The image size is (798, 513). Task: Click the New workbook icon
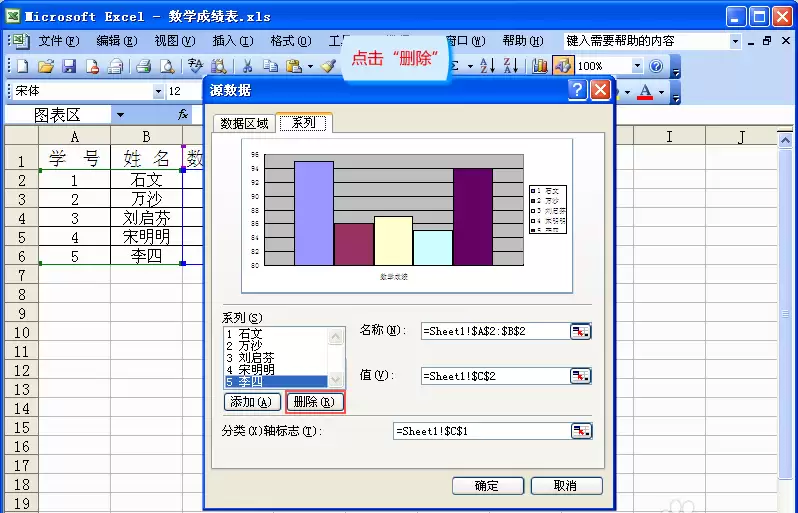(x=23, y=66)
